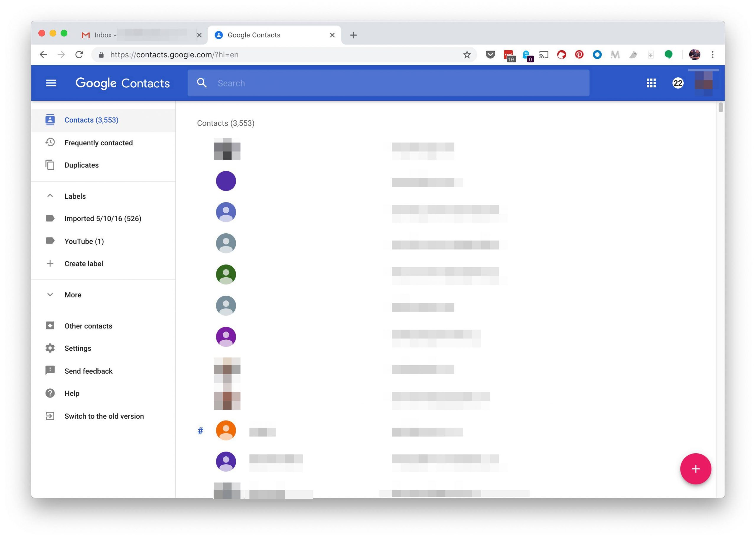Collapse the More section

(51, 294)
